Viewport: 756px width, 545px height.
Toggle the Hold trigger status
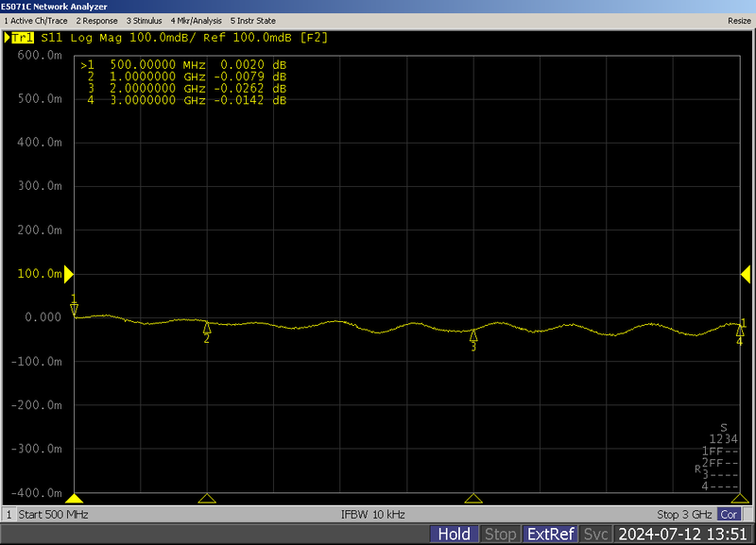click(x=454, y=535)
